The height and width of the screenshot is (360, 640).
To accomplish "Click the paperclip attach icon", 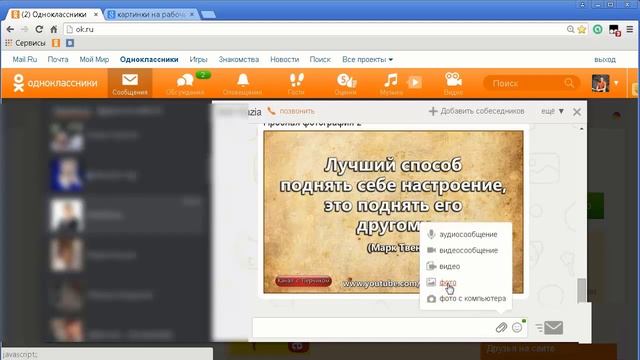I will tap(501, 327).
